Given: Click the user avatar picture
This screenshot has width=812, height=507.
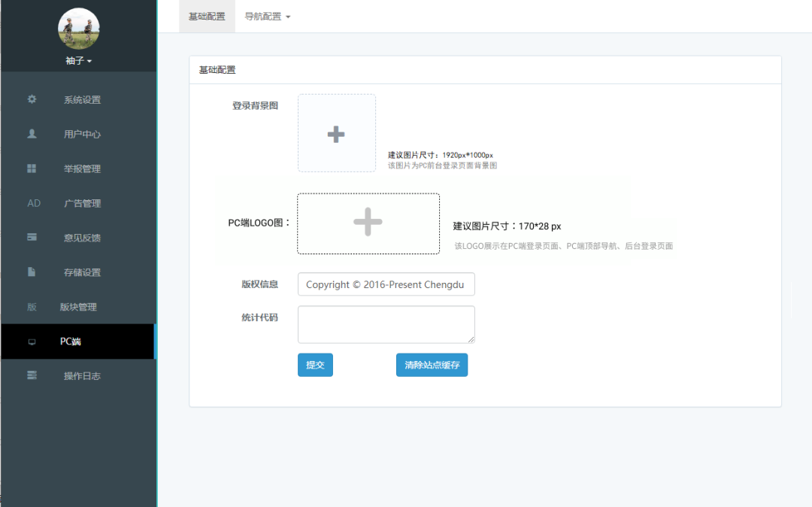Looking at the screenshot, I should point(79,29).
